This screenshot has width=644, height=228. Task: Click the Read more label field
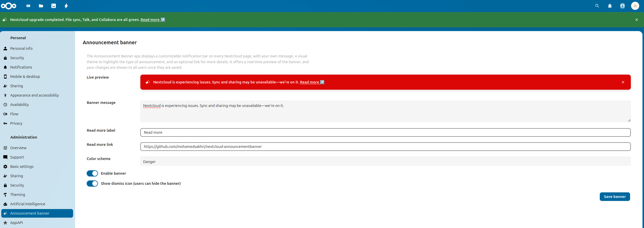[386, 132]
